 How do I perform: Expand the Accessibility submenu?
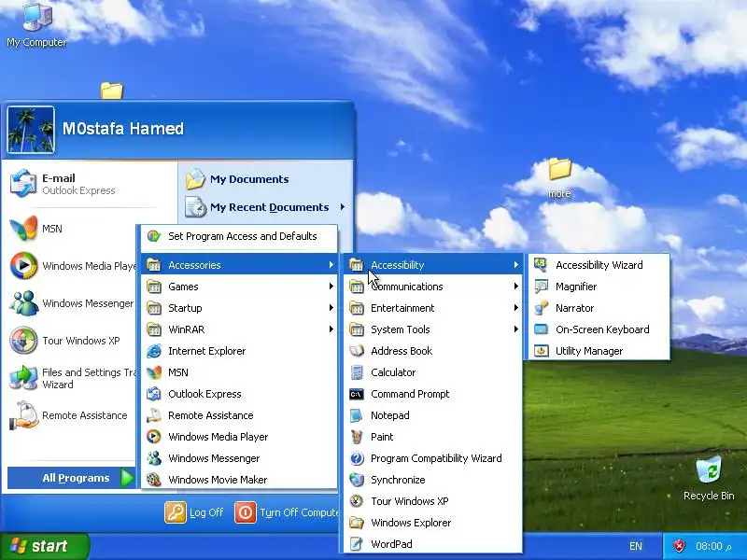coord(432,265)
